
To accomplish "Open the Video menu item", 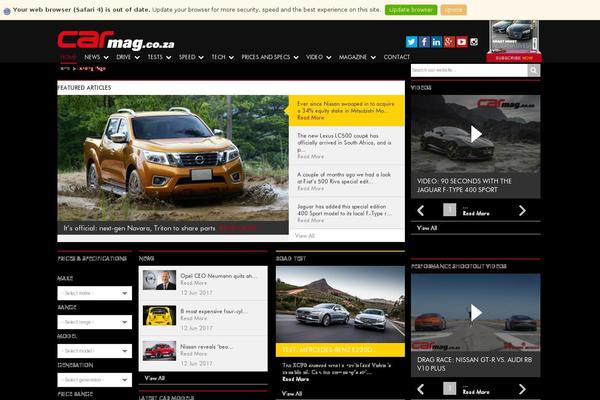I will 314,57.
